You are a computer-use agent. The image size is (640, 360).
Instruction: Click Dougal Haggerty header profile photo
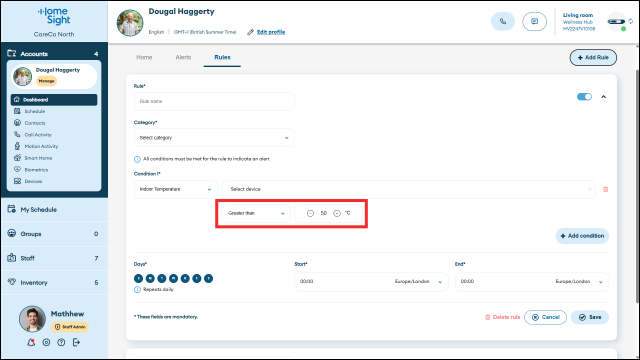pos(130,23)
